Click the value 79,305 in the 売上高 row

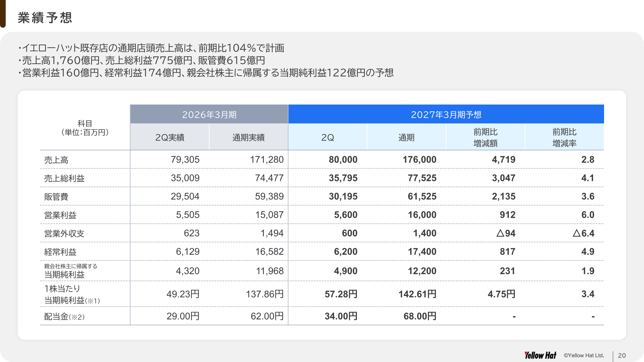point(185,160)
